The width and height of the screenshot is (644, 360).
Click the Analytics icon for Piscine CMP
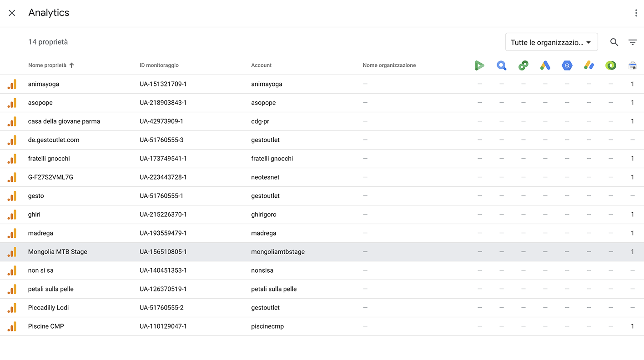pos(12,326)
